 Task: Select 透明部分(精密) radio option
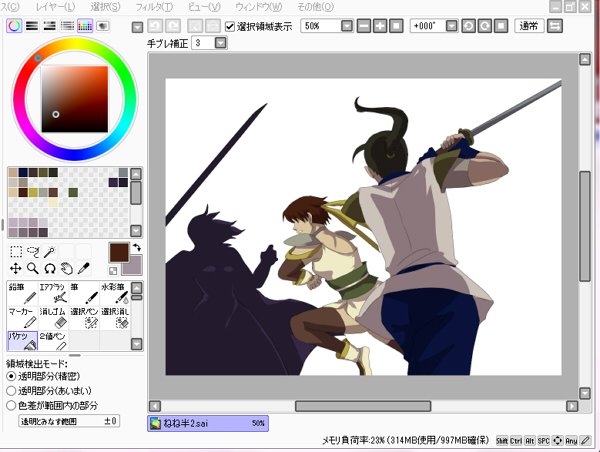(x=11, y=376)
